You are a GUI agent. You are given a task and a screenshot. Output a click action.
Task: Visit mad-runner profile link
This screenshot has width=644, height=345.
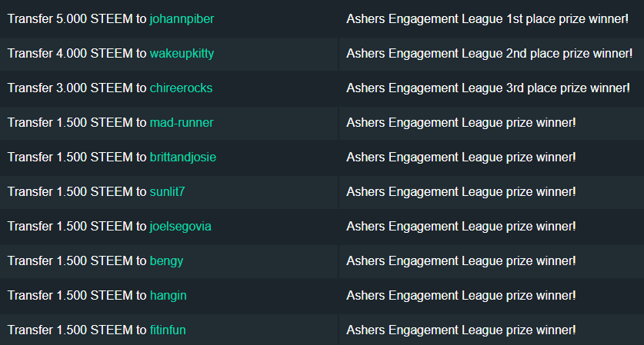(x=182, y=122)
